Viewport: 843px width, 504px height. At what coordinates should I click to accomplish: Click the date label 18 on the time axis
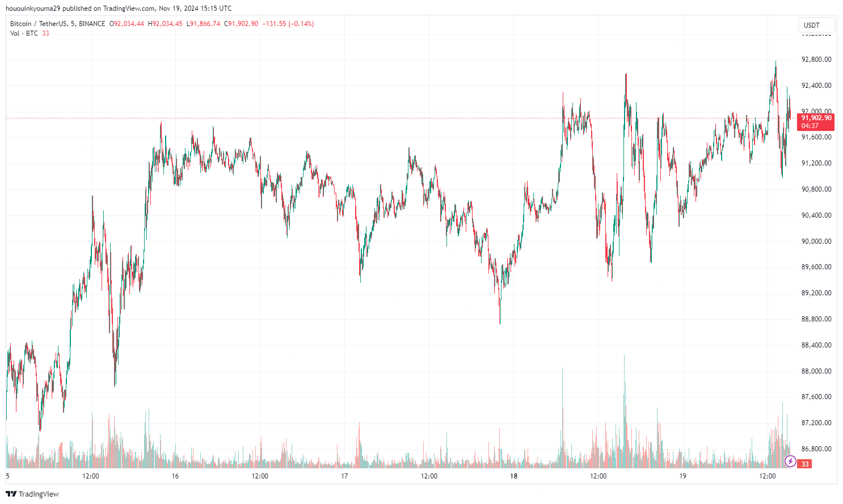(513, 476)
